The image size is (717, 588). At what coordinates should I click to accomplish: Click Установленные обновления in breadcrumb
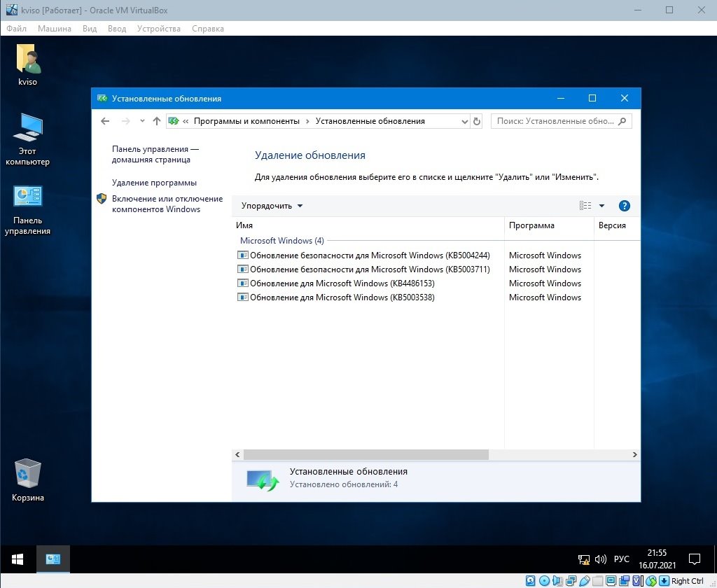[x=370, y=121]
